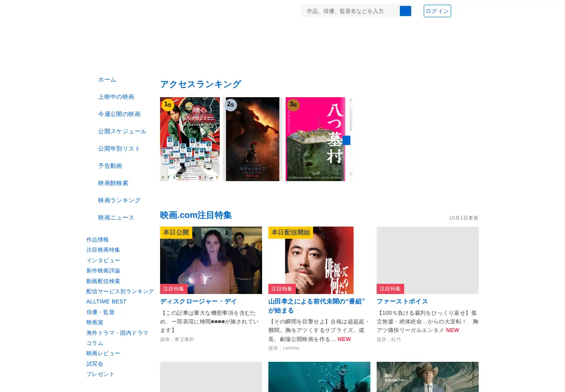Click the ディスクロージャー・デイ title link
The width and height of the screenshot is (565, 392).
198,301
